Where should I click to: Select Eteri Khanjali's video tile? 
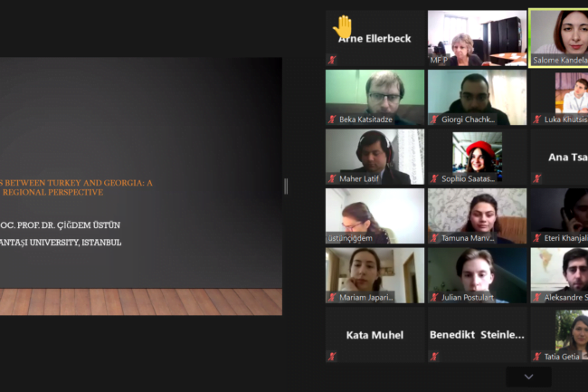point(559,215)
